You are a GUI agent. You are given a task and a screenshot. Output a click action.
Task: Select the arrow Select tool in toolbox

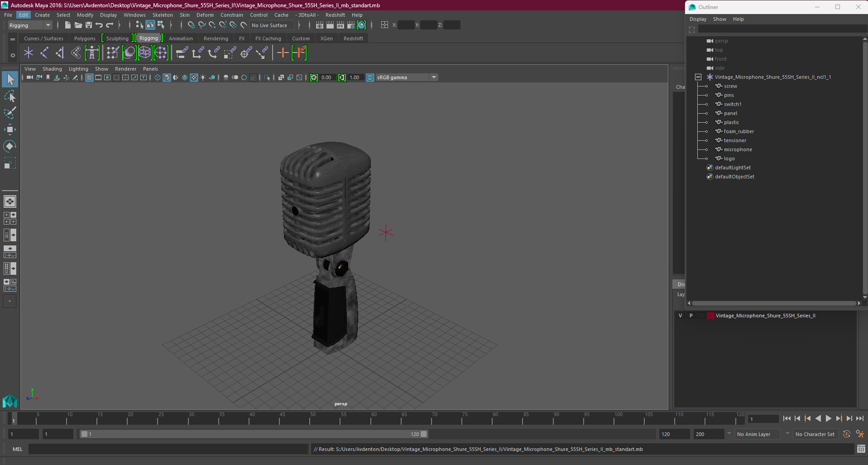click(x=10, y=80)
